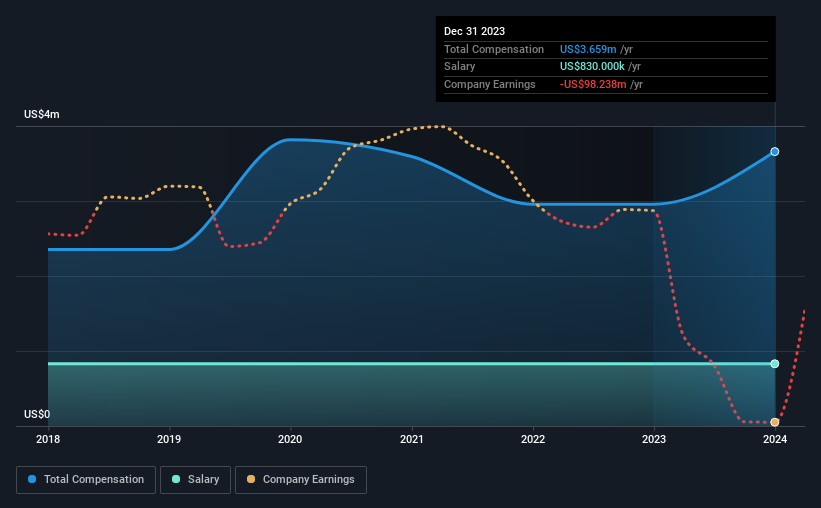Screen dimensions: 821x508
Task: Click the Dec 31 2023 tooltip date
Action: coord(474,31)
